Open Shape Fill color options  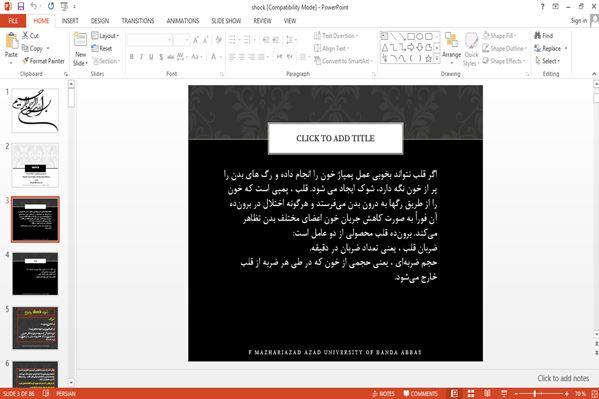click(499, 36)
